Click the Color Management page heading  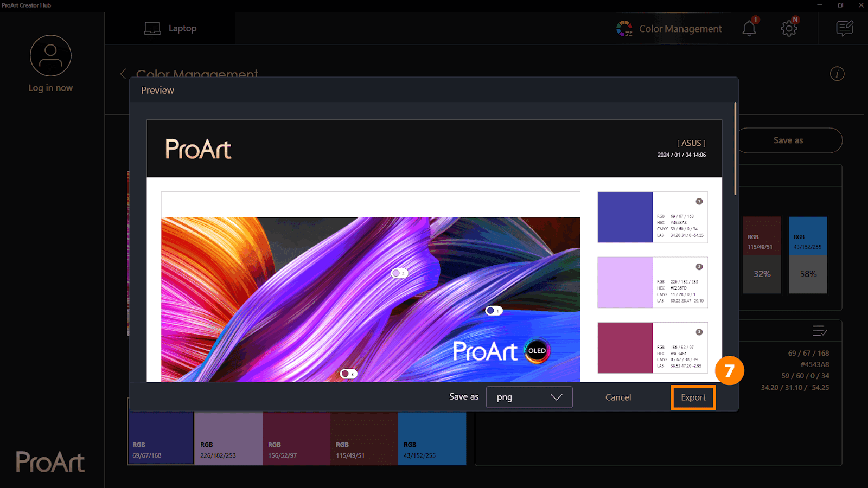[x=197, y=74]
